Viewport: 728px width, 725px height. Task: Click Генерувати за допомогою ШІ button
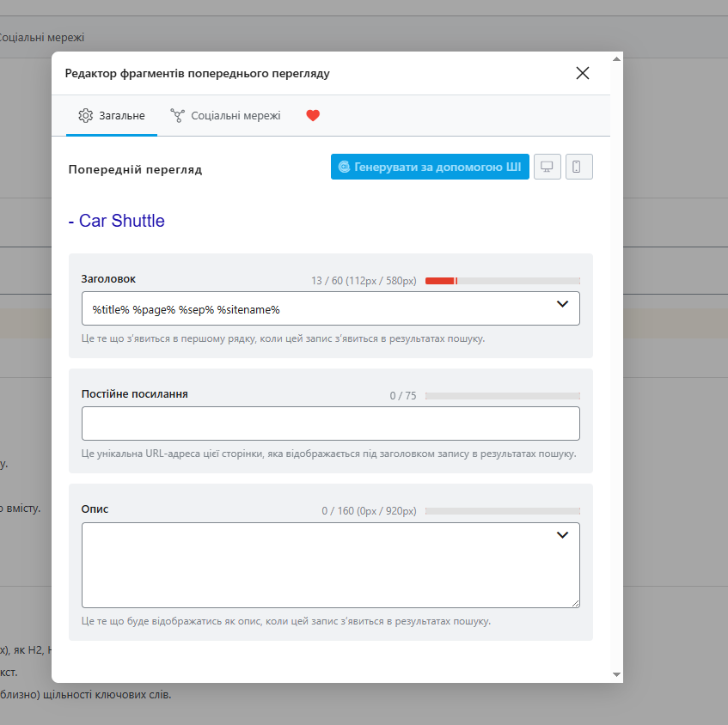coord(430,167)
